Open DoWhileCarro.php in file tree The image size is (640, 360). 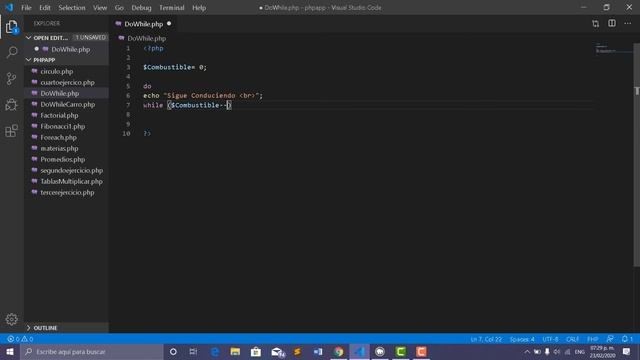tap(67, 104)
